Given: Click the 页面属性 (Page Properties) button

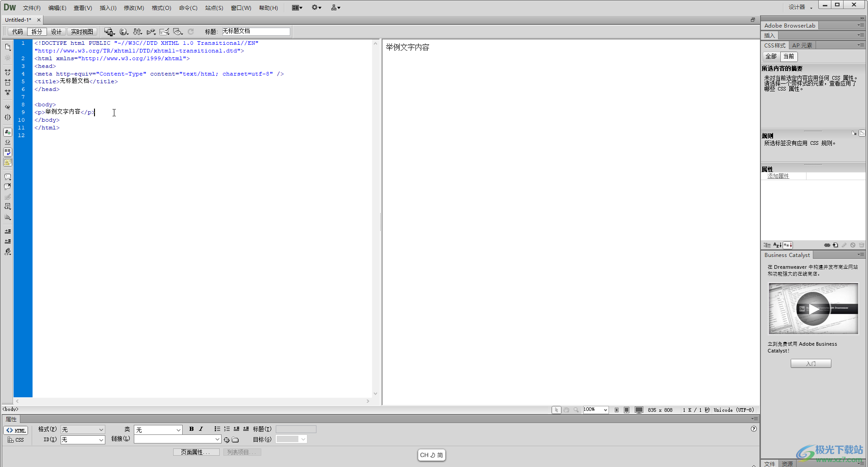Looking at the screenshot, I should coord(196,452).
